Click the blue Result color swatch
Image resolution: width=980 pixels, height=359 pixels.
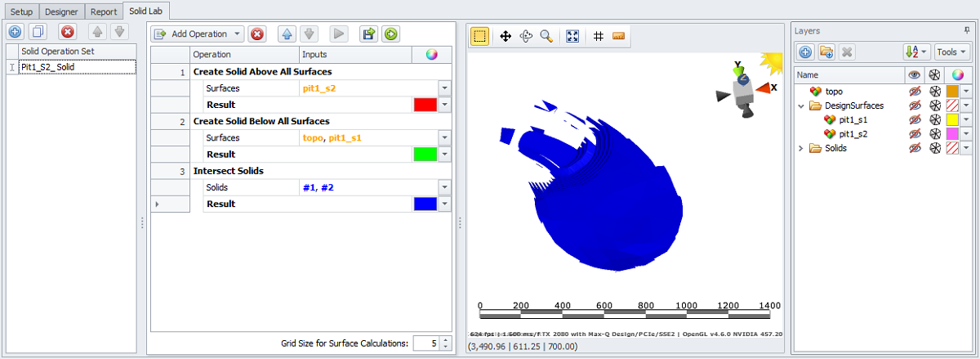click(425, 204)
